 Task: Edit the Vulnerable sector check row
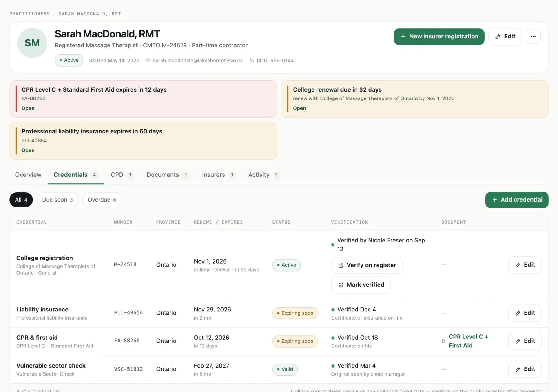(x=525, y=369)
